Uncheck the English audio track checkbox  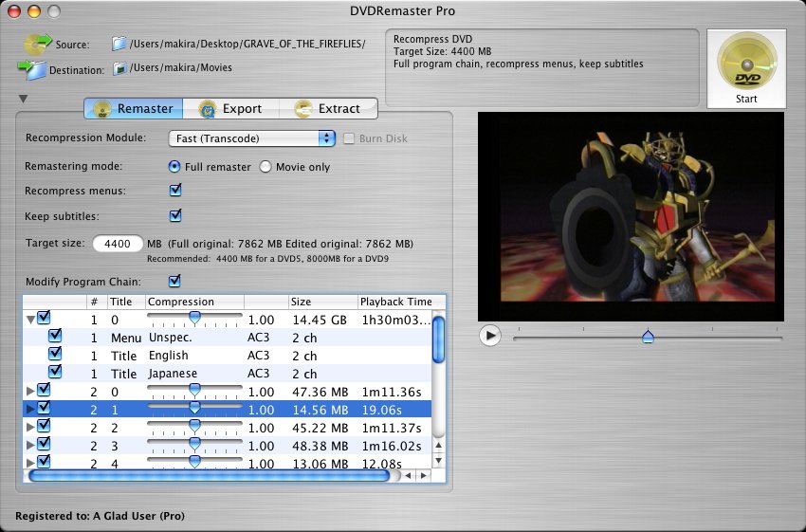[55, 354]
